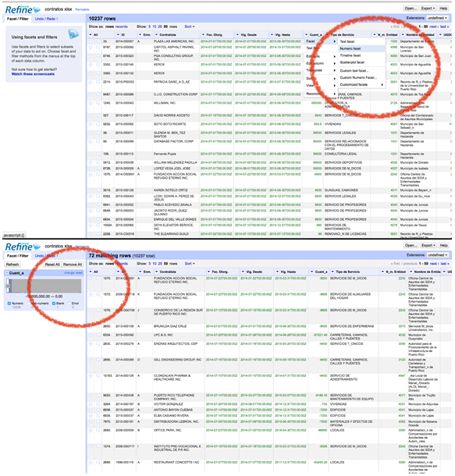This screenshot has height=476, width=455.
Task: Go to next page in bottom screenshot
Action: 434,264
